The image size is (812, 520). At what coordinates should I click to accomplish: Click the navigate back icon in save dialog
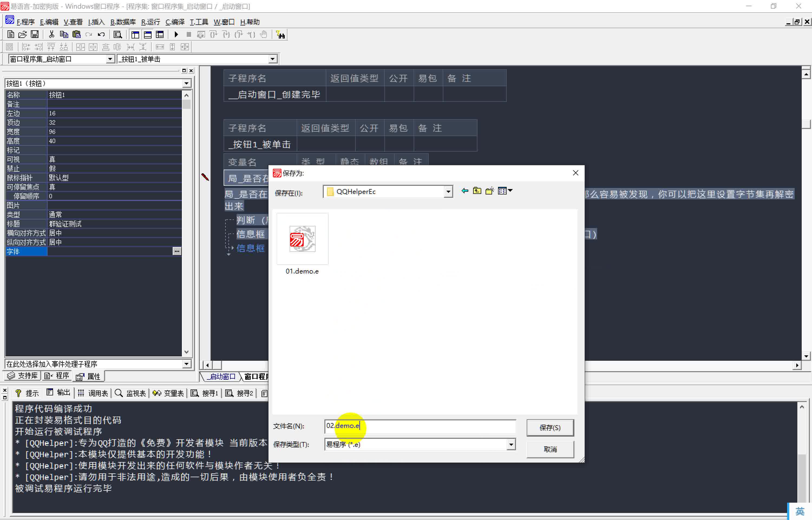pyautogui.click(x=463, y=191)
